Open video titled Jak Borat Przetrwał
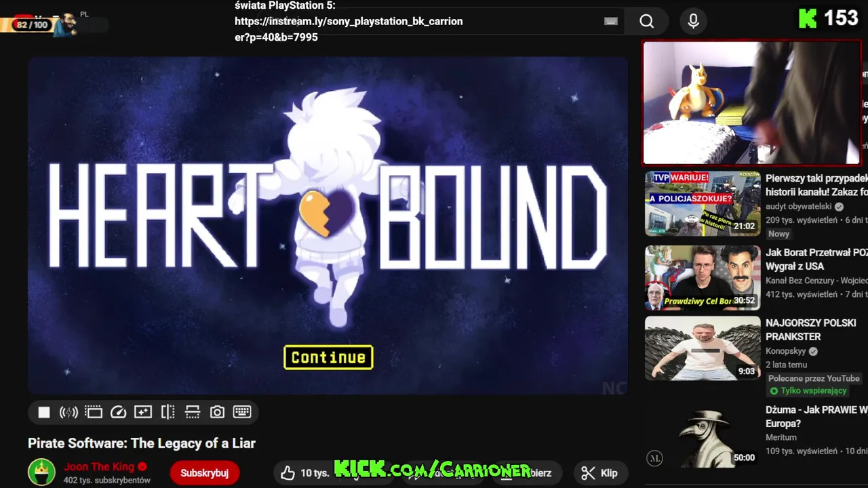This screenshot has height=488, width=868. pyautogui.click(x=816, y=260)
